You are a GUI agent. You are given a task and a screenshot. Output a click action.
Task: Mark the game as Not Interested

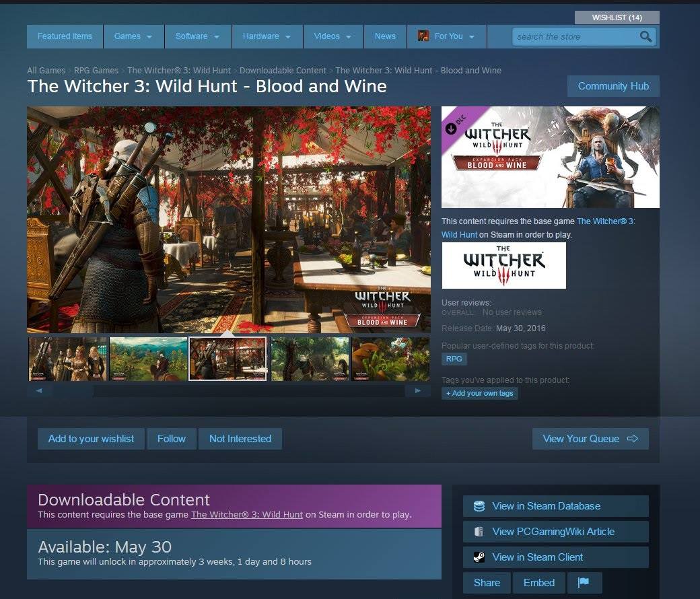pyautogui.click(x=240, y=439)
